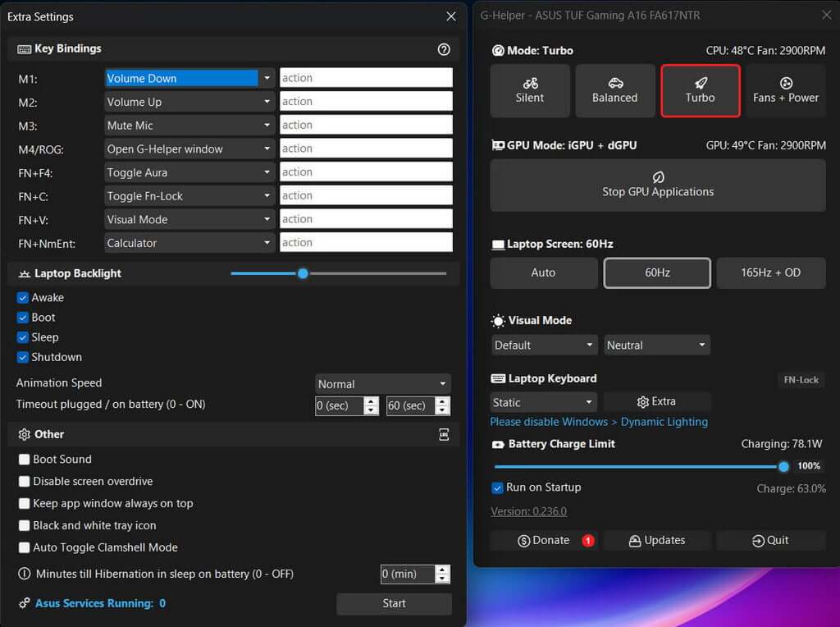Expand the Animation Speed Normal dropdown

coord(383,384)
